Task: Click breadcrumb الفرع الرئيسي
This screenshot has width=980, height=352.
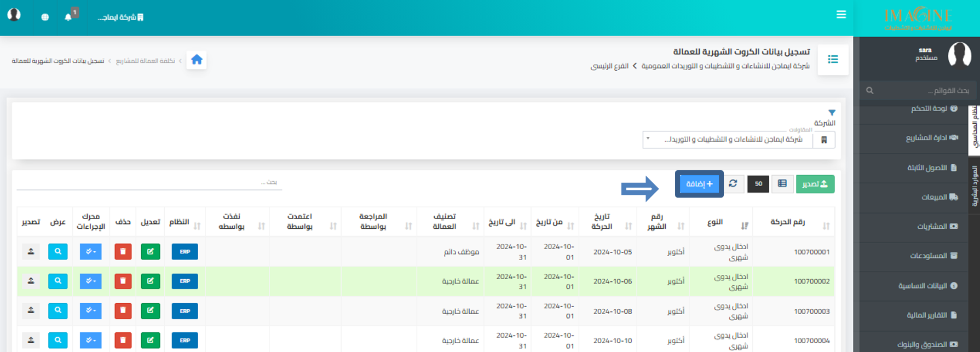Action: tap(609, 66)
